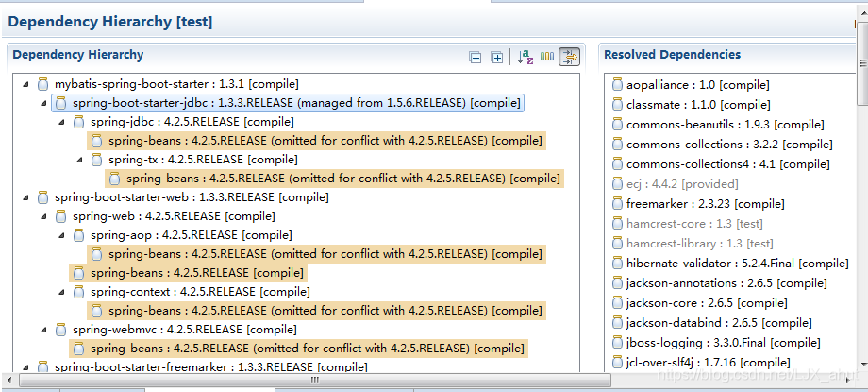Select spring-beans omitted row under spring-aop
868x392 pixels.
coord(316,254)
